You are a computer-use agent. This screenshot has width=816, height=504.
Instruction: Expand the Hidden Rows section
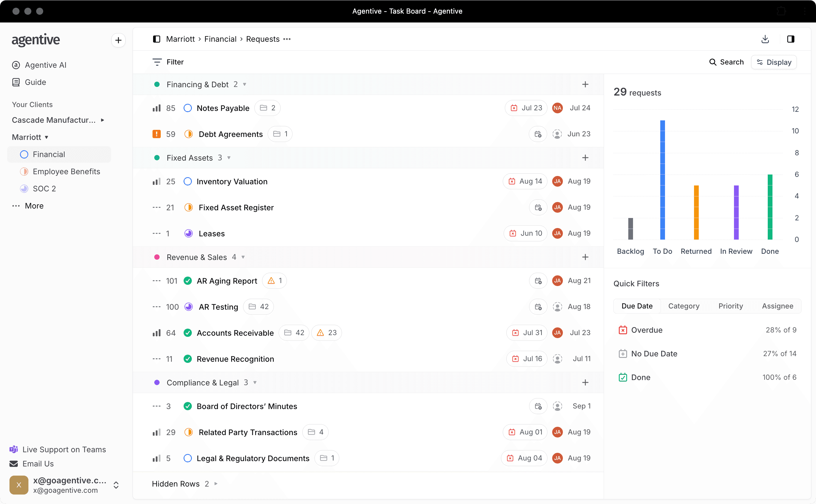pos(216,484)
